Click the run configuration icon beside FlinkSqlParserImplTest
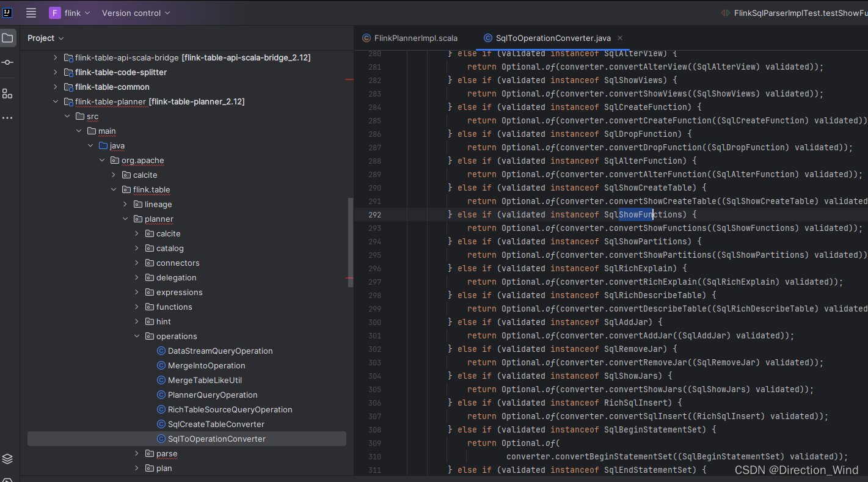868x482 pixels. pyautogui.click(x=726, y=13)
